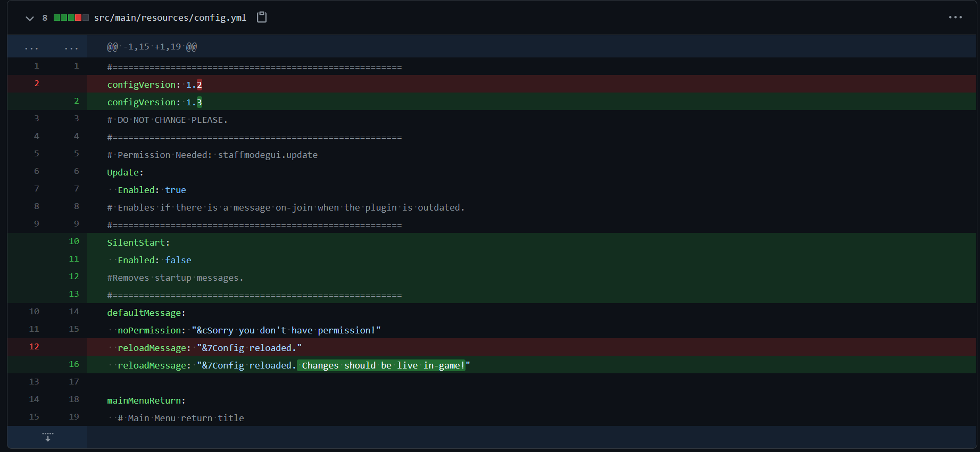Click the added configVersion: 1.3 line
The height and width of the screenshot is (452, 980).
[x=154, y=102]
